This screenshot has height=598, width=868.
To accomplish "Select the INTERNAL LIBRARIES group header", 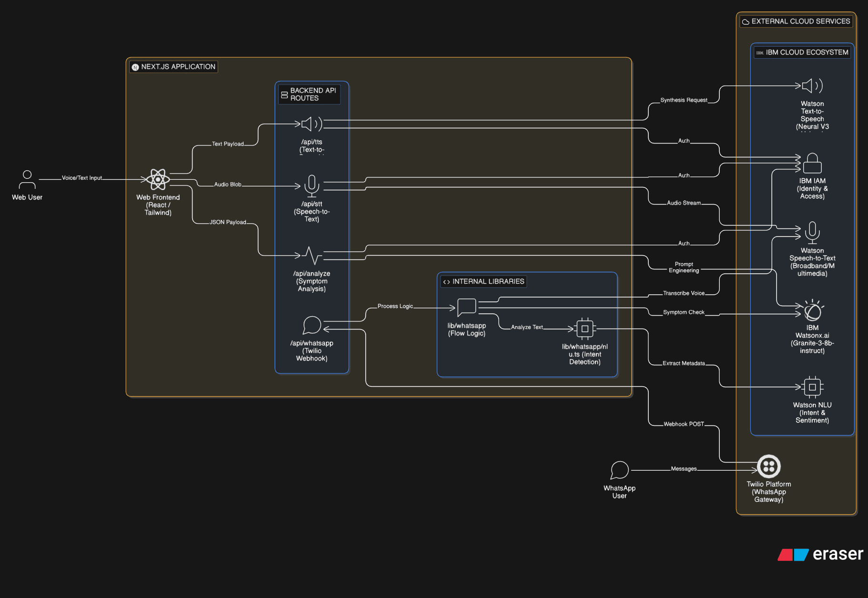I will click(484, 281).
